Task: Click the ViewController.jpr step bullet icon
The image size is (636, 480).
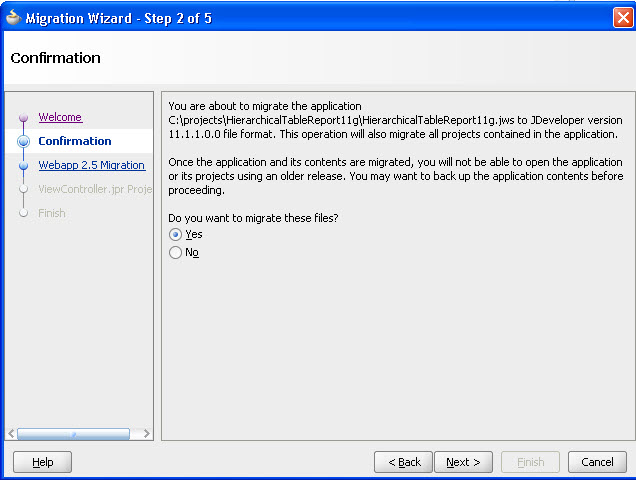Action: click(24, 189)
